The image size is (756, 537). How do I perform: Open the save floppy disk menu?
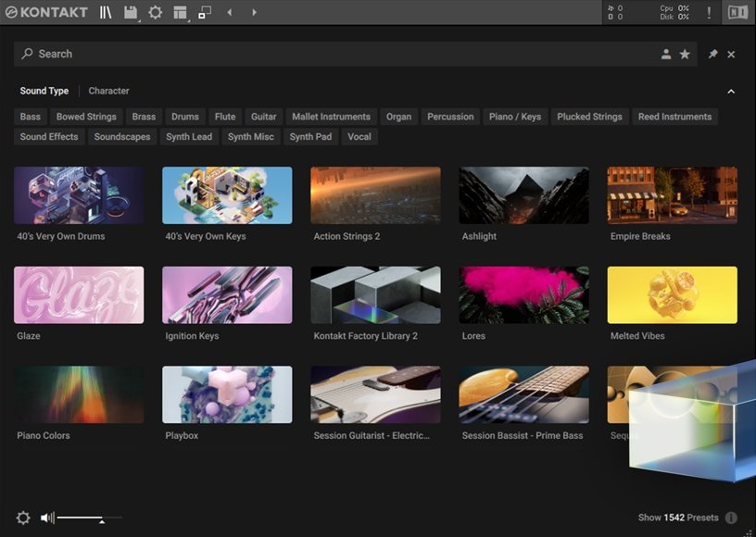point(131,13)
